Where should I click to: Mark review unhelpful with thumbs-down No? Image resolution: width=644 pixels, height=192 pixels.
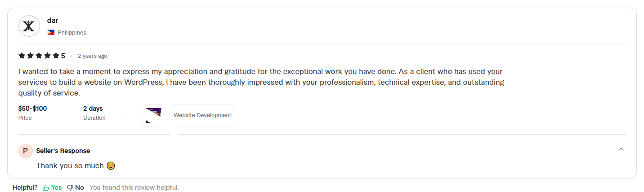pos(76,188)
